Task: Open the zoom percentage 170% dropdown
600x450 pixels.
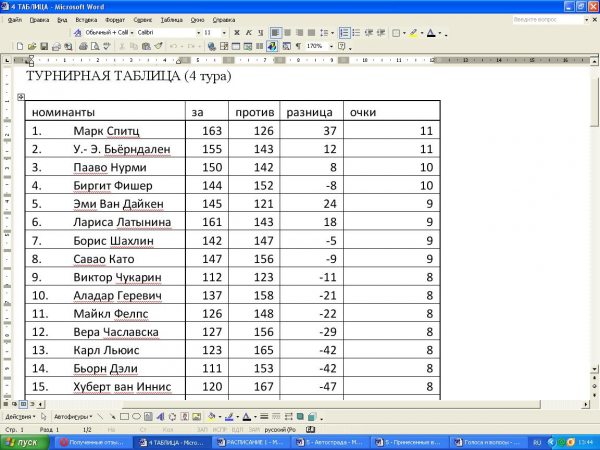Action: (331, 46)
